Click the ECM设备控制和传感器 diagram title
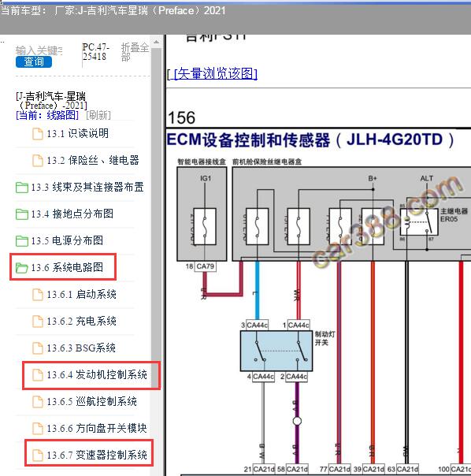Viewport: 471px width, 476px height. coord(310,140)
